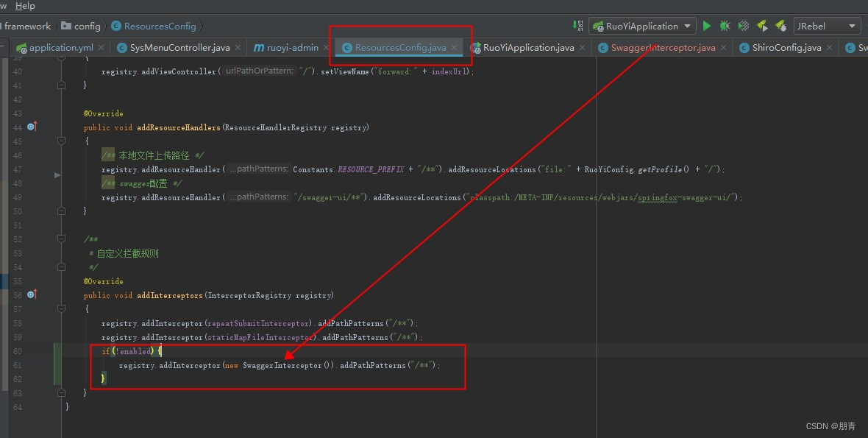Screen dimensions: 868x438
Task: Close the application.yml tab
Action: (102, 48)
